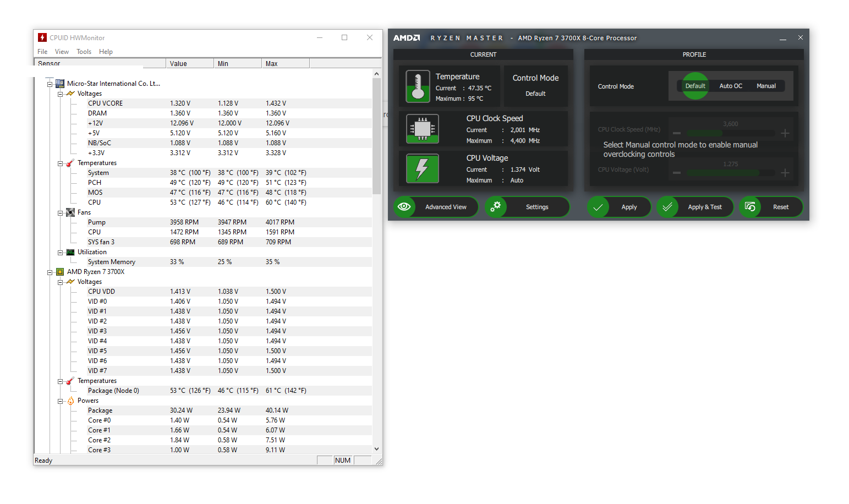Click the Utilization node's graph icon
The height and width of the screenshot is (504, 849).
tap(70, 252)
